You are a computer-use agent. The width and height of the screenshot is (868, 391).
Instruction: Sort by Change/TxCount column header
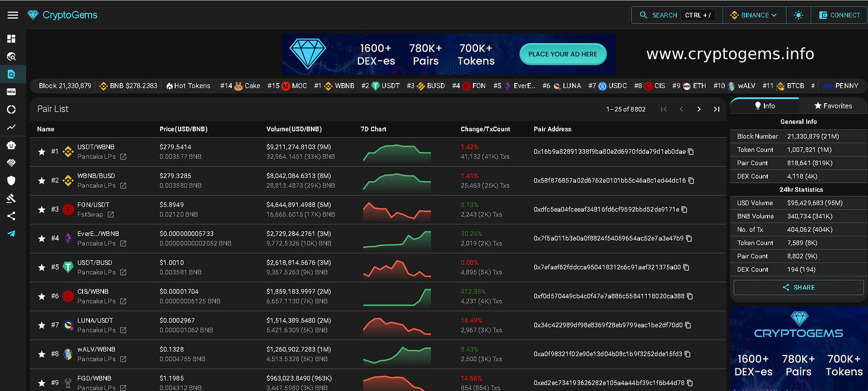[485, 129]
